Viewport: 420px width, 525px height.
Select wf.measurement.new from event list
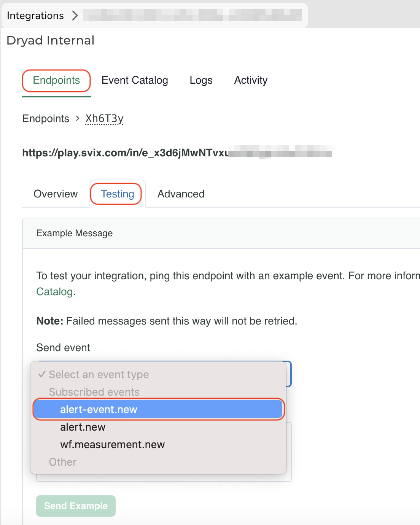pyautogui.click(x=112, y=444)
